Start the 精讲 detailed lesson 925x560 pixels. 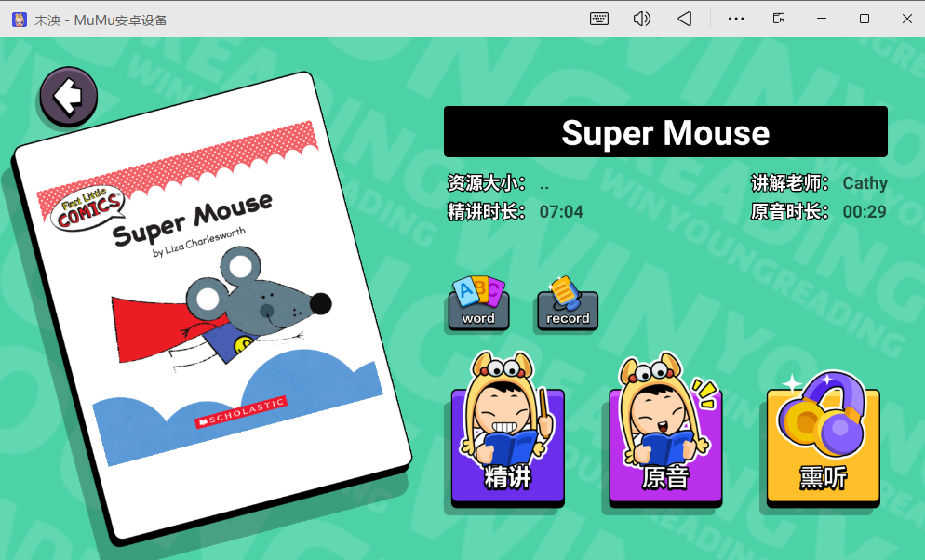point(508,432)
